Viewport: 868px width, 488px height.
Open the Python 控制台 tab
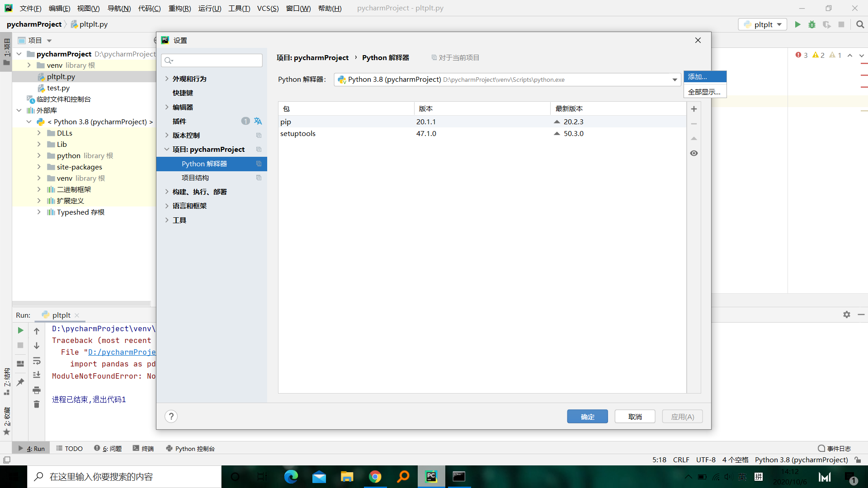click(190, 448)
